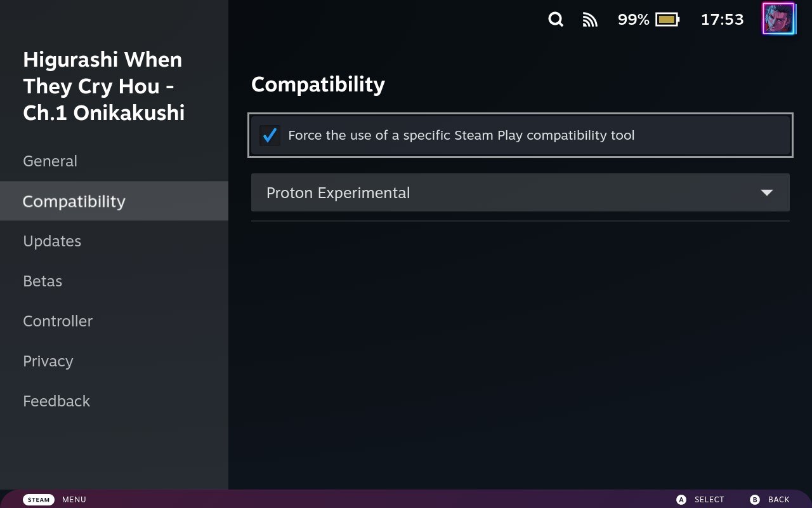The height and width of the screenshot is (508, 812).
Task: Click the A button Select glyph
Action: pos(681,500)
